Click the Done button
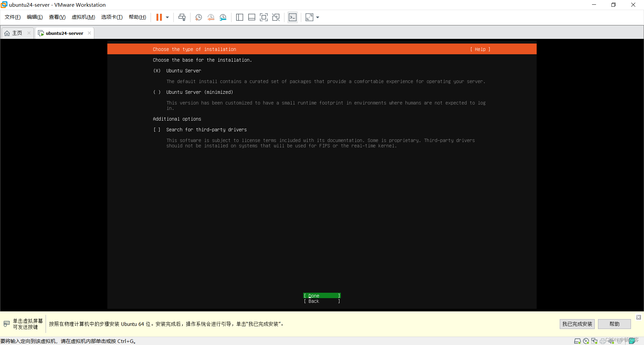This screenshot has height=345, width=644. (x=322, y=296)
